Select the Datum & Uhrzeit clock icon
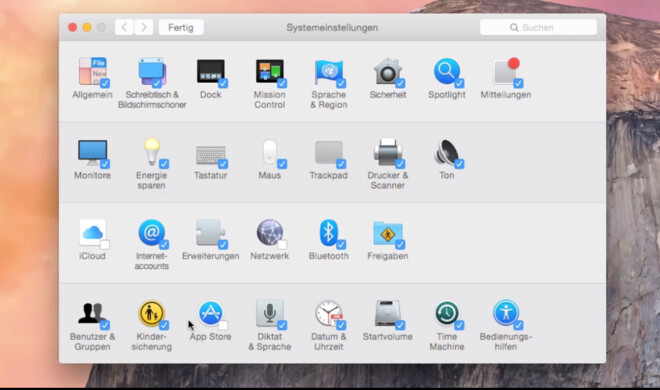This screenshot has height=390, width=660. tap(329, 313)
